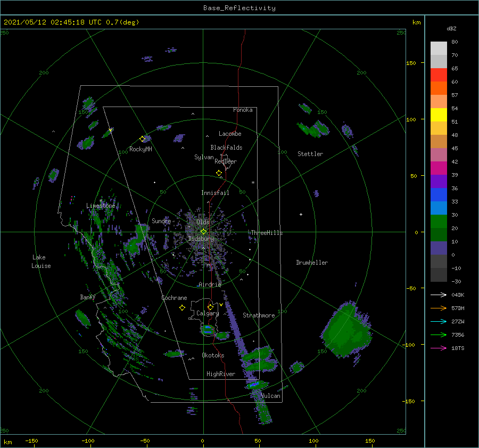The height and width of the screenshot is (448, 479).
Task: Click the Banff label
Action: click(x=88, y=297)
